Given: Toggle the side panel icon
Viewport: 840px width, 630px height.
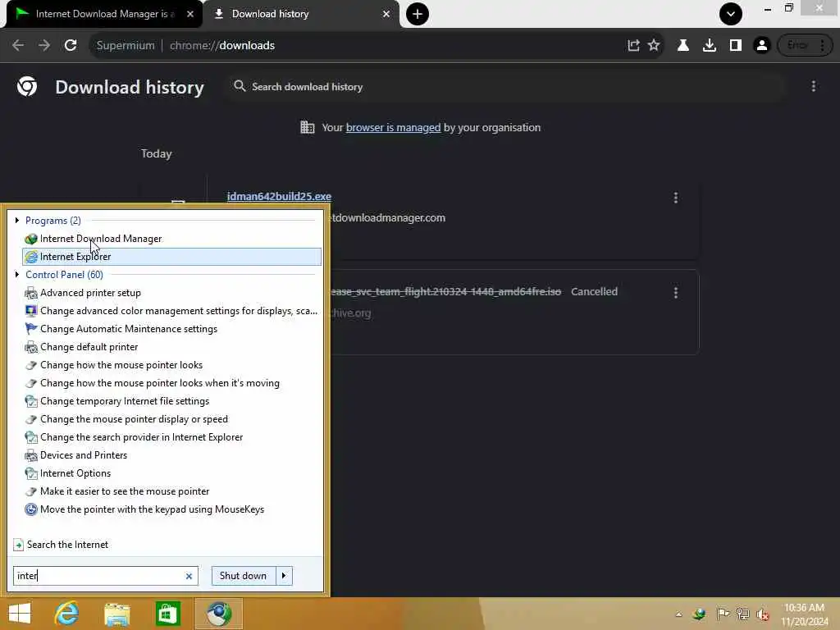Looking at the screenshot, I should pos(736,46).
